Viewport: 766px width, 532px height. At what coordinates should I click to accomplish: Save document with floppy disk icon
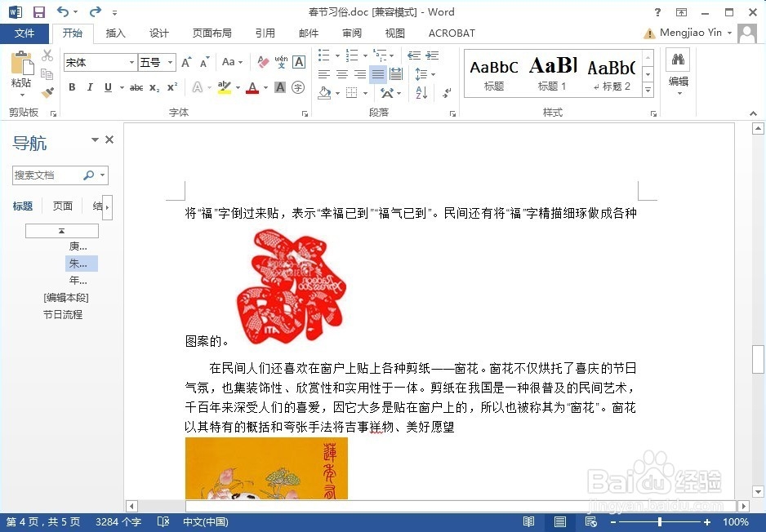coord(38,11)
